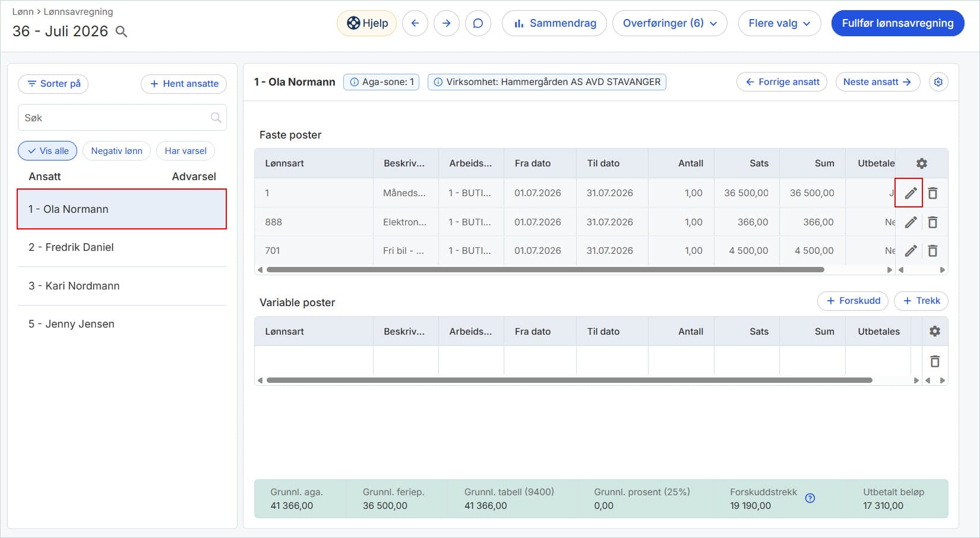Edit the Måneds... row with pencil icon
Viewport: 980px width, 538px height.
pos(911,193)
